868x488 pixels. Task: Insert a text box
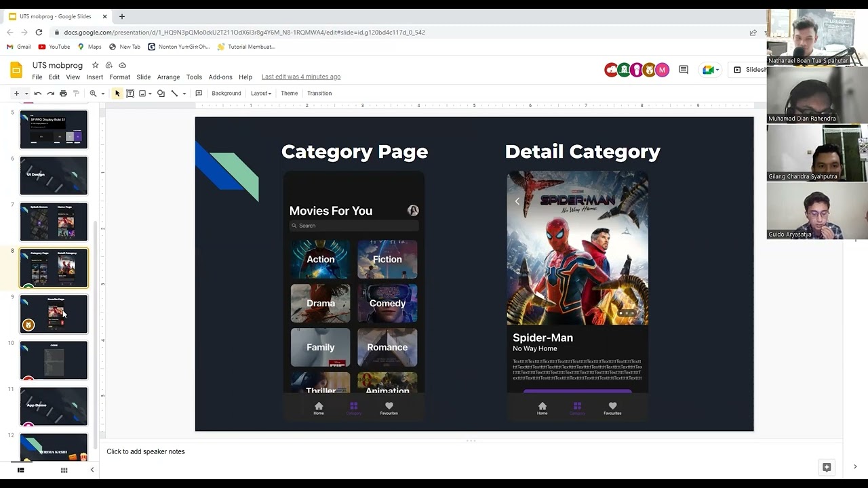tap(130, 94)
